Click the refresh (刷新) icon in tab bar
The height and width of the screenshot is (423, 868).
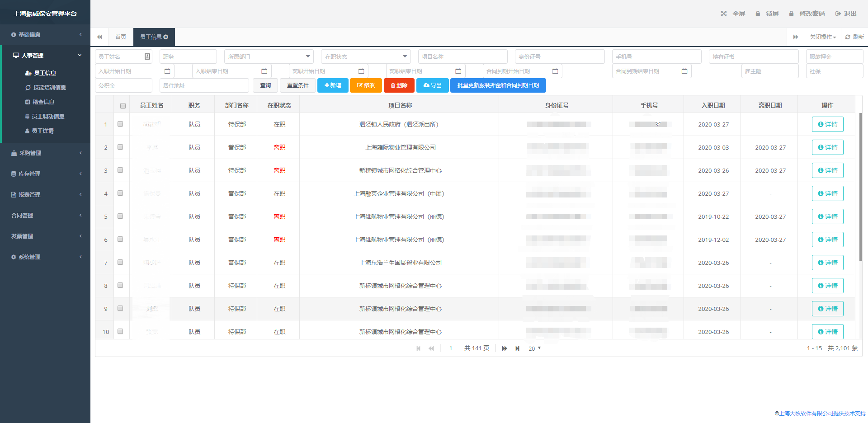pyautogui.click(x=848, y=37)
